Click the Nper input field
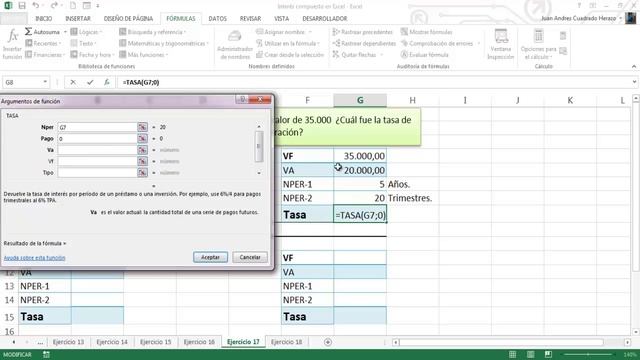Viewport: 640px width, 360px height. 97,127
